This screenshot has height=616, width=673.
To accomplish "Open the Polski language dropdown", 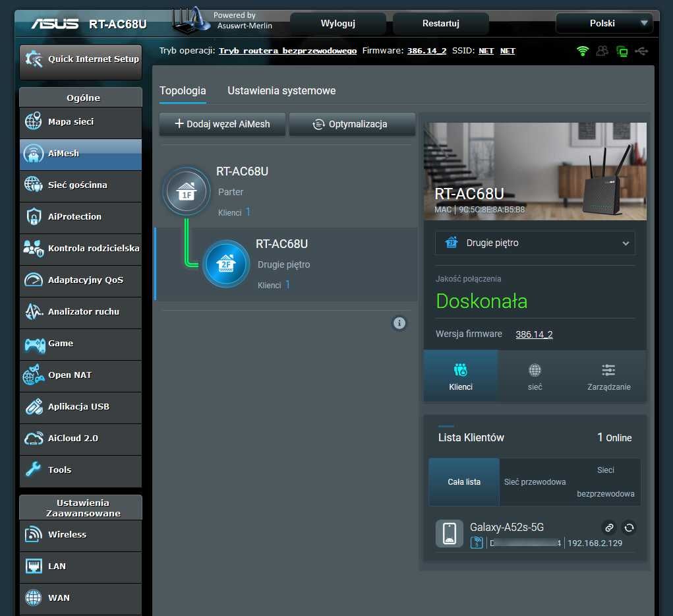I will tap(604, 23).
